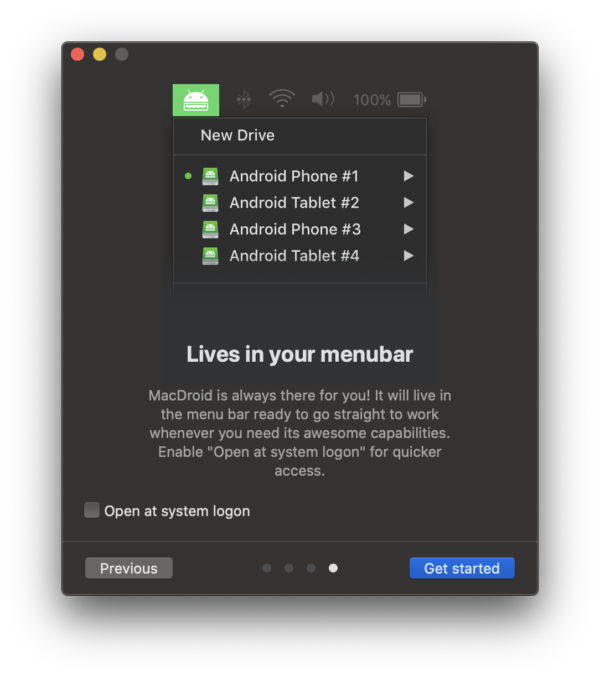Select the Android Tablet #4 menu item

tap(300, 256)
